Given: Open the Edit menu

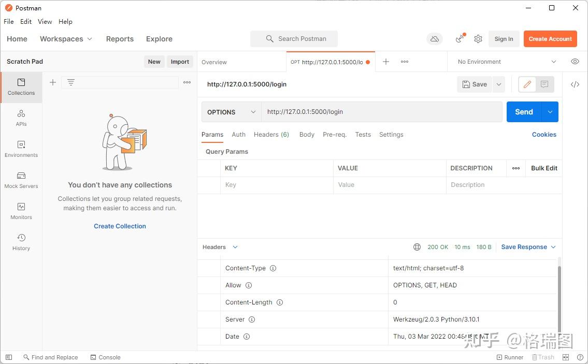Looking at the screenshot, I should (26, 22).
